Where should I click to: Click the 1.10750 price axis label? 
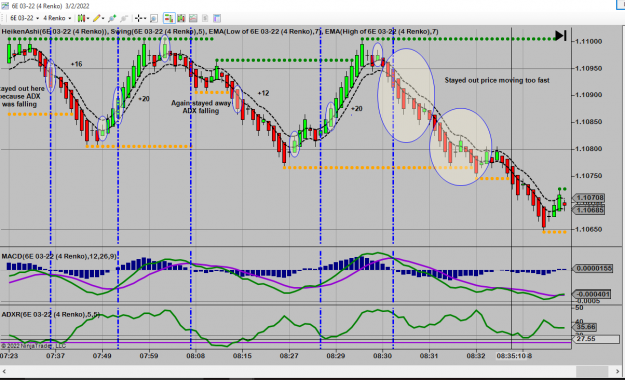pyautogui.click(x=588, y=176)
